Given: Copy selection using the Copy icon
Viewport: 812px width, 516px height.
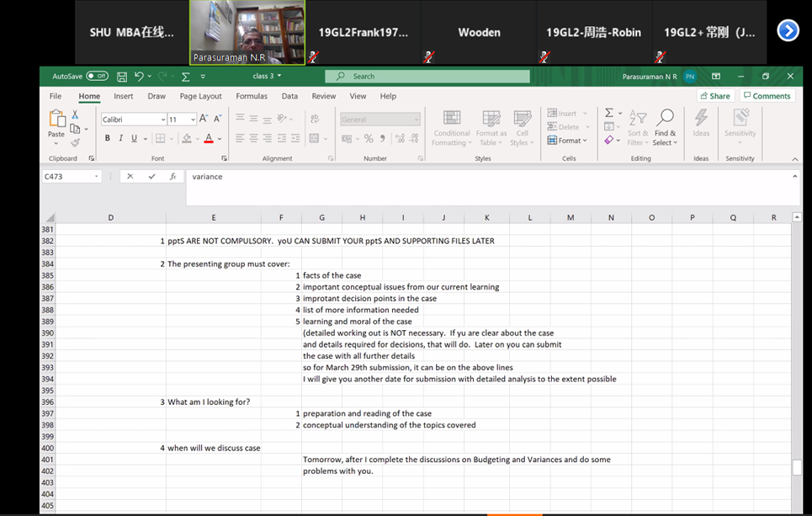Looking at the screenshot, I should 75,129.
